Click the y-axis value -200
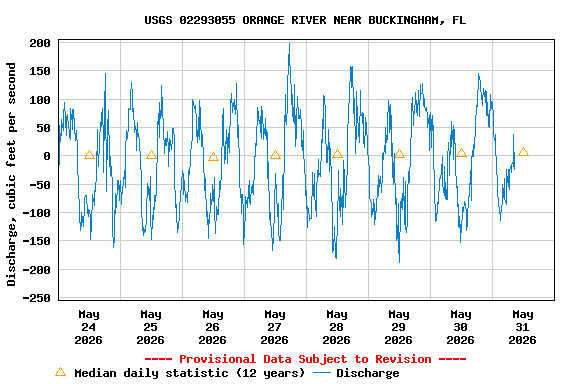Screen dimensions: 576x384 [36, 270]
